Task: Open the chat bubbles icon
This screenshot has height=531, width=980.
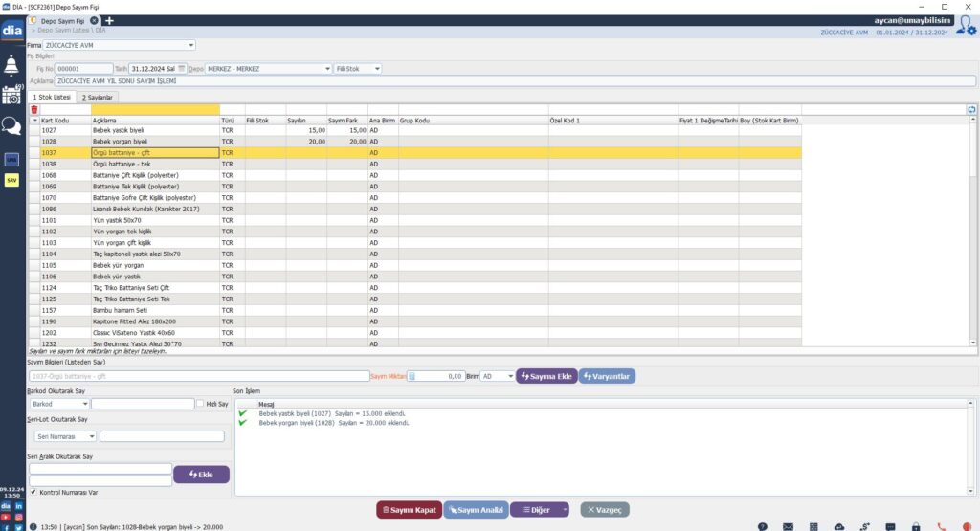Action: click(11, 125)
